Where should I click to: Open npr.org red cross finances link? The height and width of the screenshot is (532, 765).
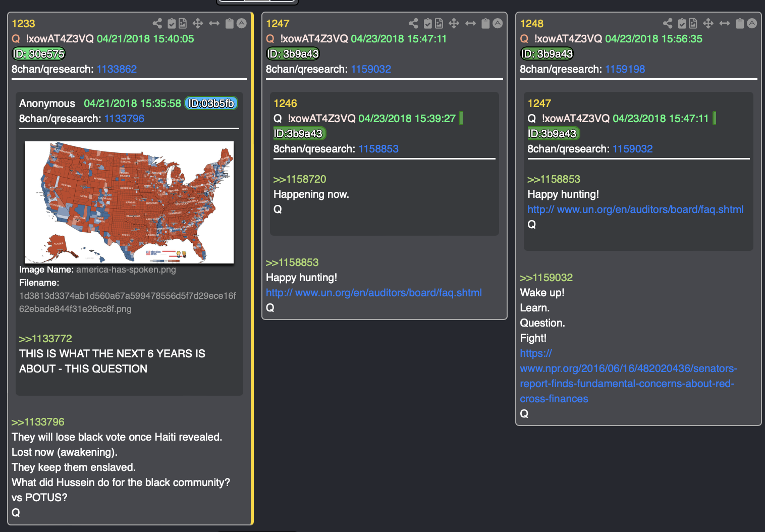point(628,376)
